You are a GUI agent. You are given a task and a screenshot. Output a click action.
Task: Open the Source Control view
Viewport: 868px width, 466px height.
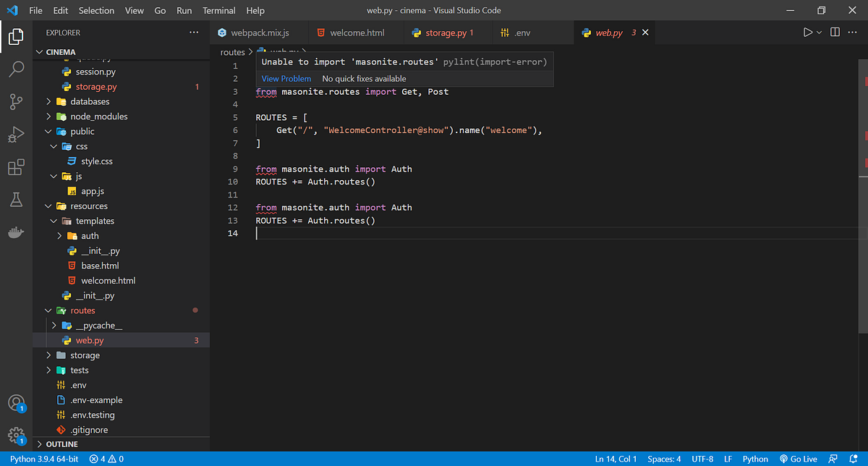tap(16, 101)
